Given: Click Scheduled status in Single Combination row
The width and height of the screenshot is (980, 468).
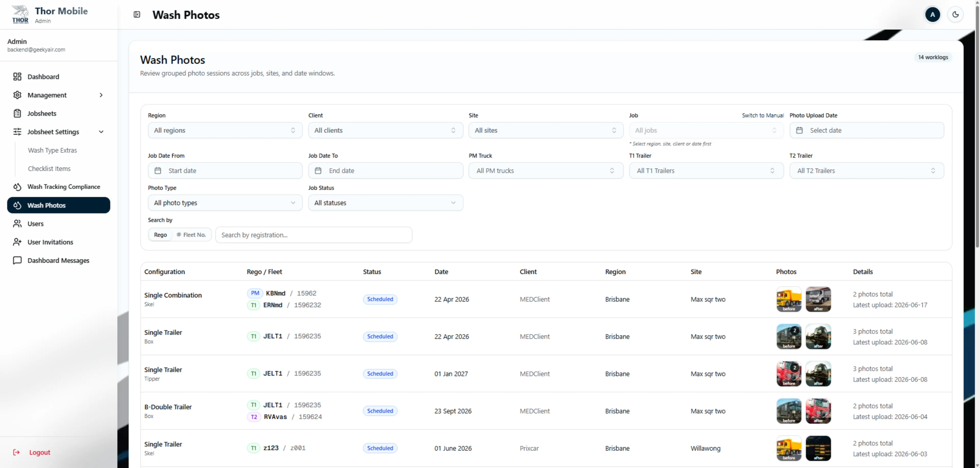Looking at the screenshot, I should click(x=380, y=299).
